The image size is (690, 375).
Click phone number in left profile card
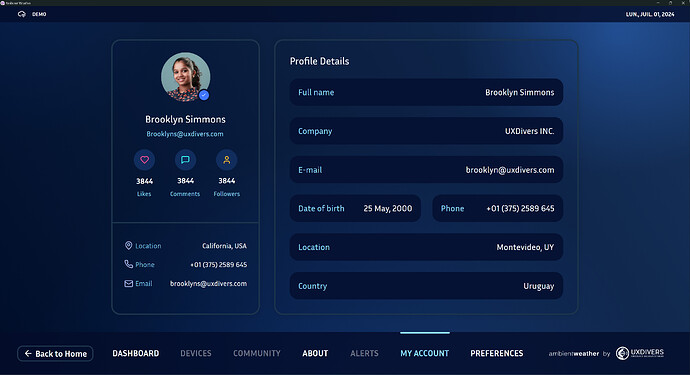tap(218, 265)
